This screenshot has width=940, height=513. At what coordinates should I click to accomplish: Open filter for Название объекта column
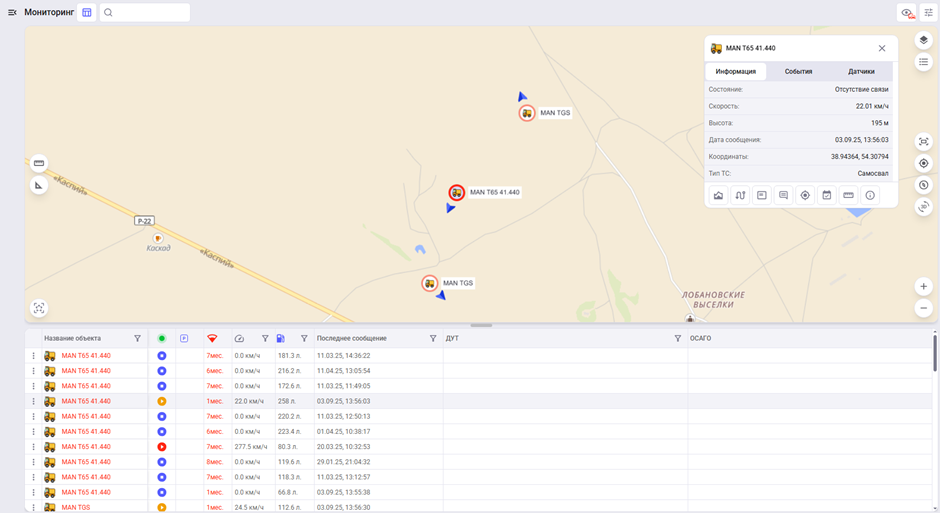click(138, 339)
